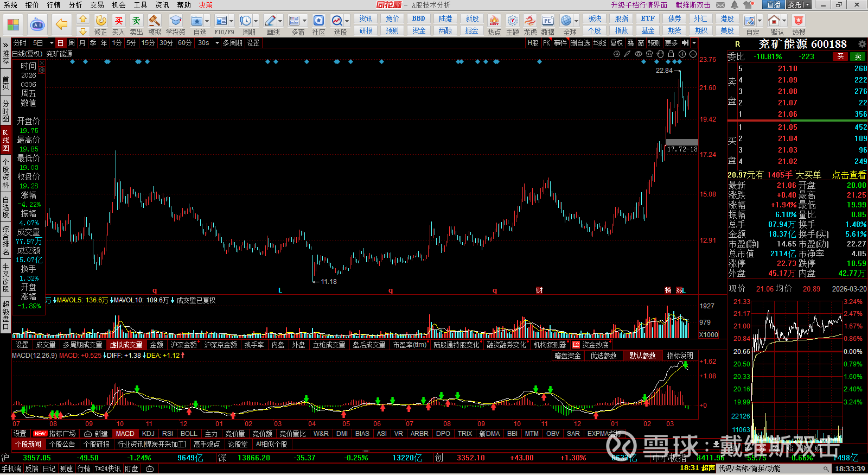Click the stock panel settings gear

[861, 44]
